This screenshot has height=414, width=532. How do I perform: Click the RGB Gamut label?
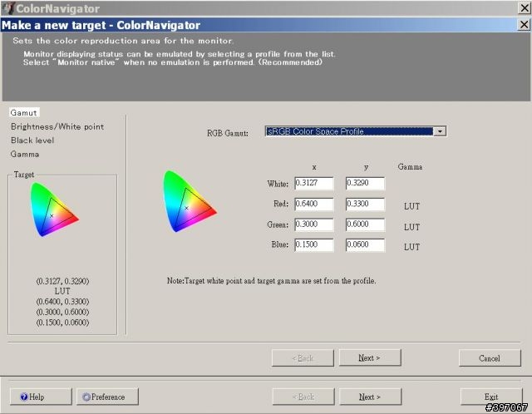point(228,133)
